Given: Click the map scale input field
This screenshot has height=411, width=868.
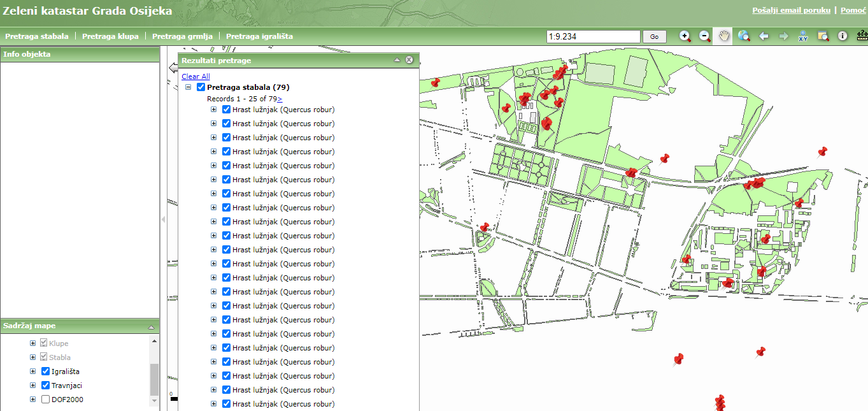Looking at the screenshot, I should 593,37.
